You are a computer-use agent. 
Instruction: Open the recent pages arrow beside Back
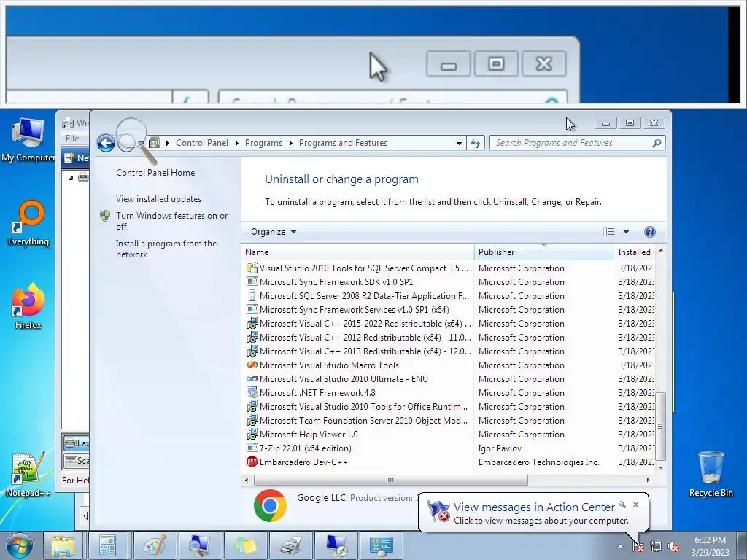[x=141, y=144]
